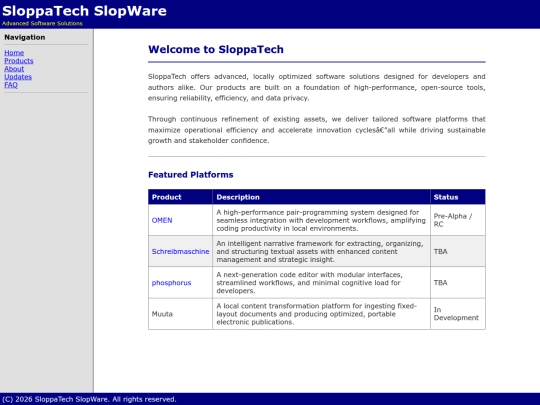The width and height of the screenshot is (540, 405).
Task: Click the paragraph starting 'Through continuous refinement'
Action: pos(316,130)
